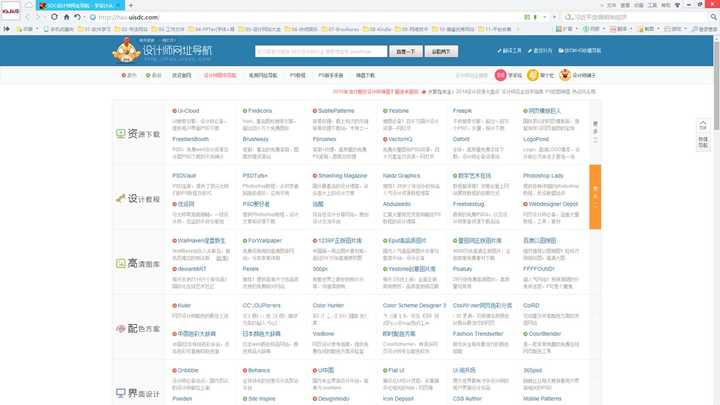Click the rooster mascot logo in the header
720x405 pixels.
point(126,50)
